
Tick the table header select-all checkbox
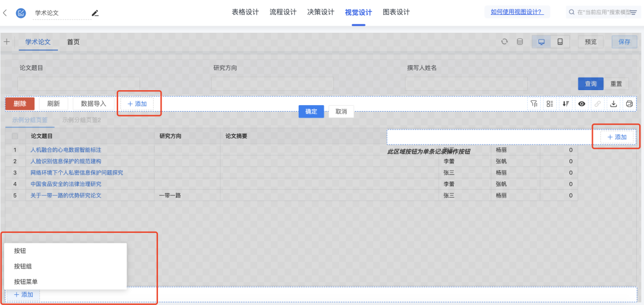pyautogui.click(x=15, y=136)
